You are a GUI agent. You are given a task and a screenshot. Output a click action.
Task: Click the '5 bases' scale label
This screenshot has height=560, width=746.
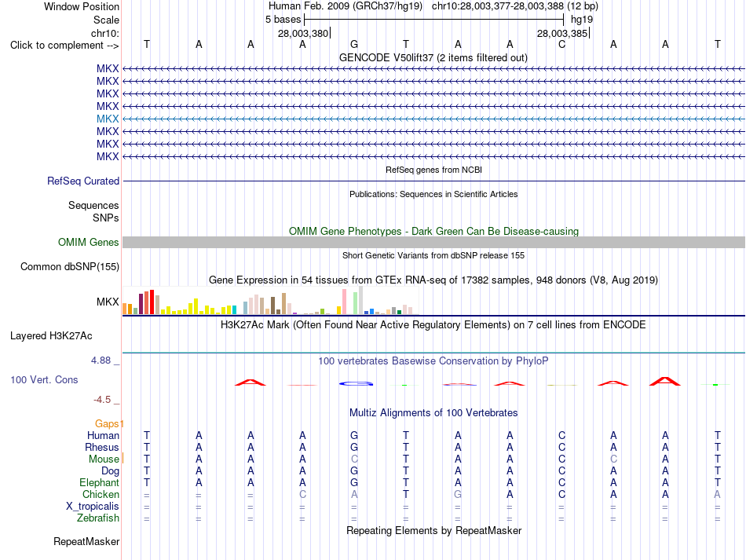[283, 20]
